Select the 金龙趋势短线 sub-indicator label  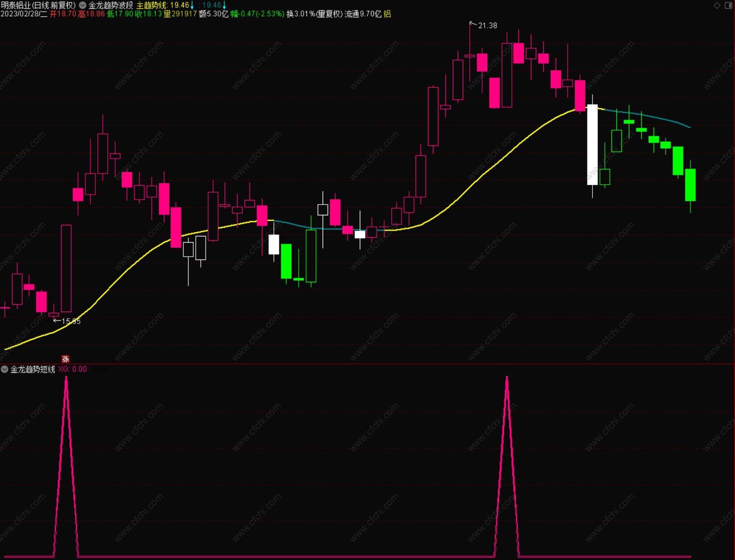(33, 369)
